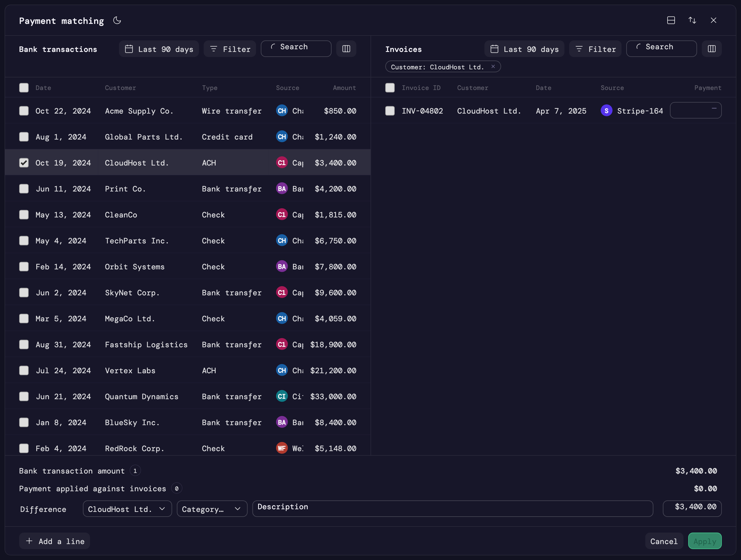Click the BA icon for Orbit Systems row
The image size is (741, 560).
point(282,266)
